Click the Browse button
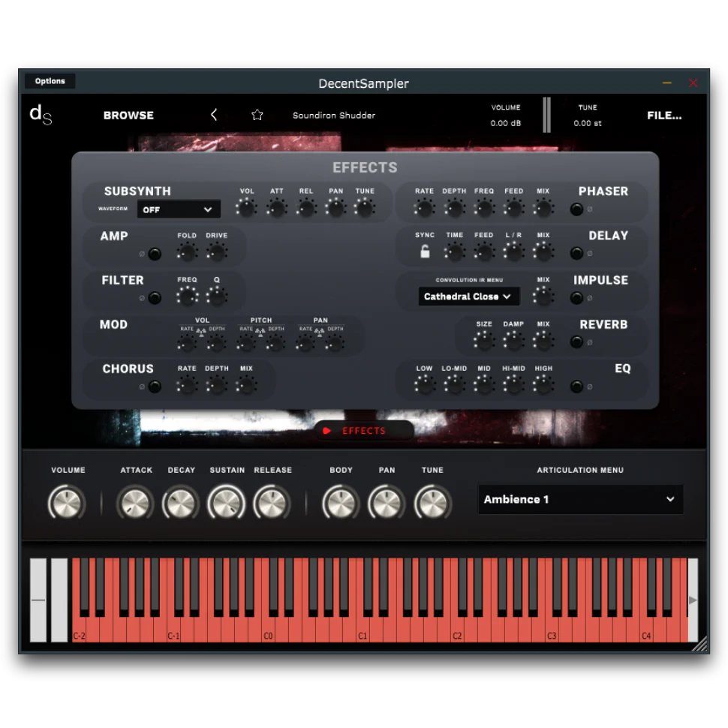 pyautogui.click(x=128, y=115)
